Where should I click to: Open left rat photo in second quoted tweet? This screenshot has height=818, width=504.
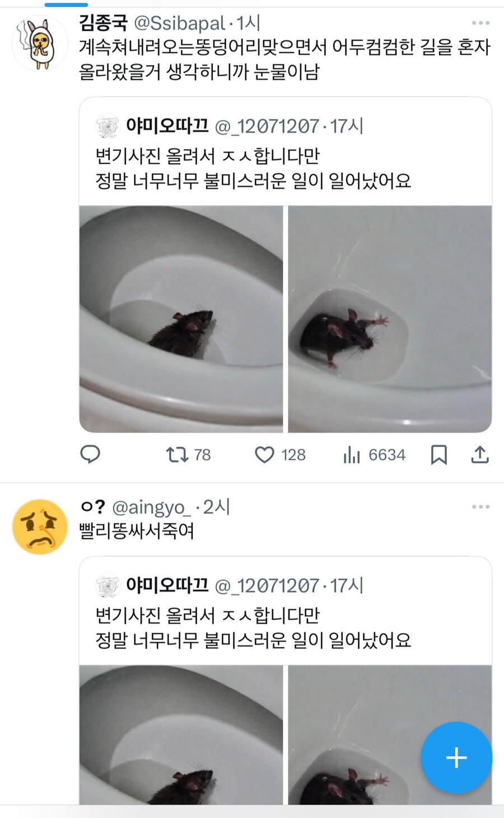pos(181,735)
